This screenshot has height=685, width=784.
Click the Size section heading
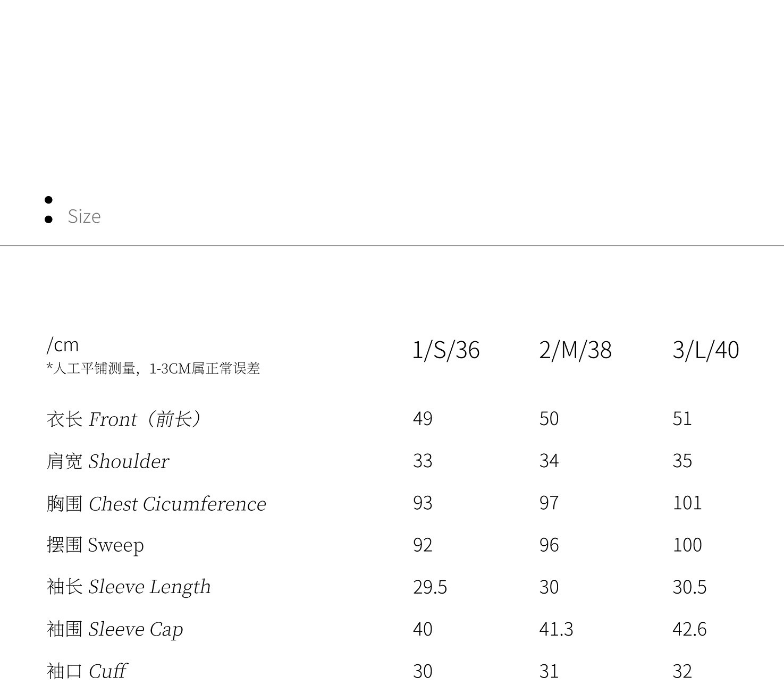(84, 216)
